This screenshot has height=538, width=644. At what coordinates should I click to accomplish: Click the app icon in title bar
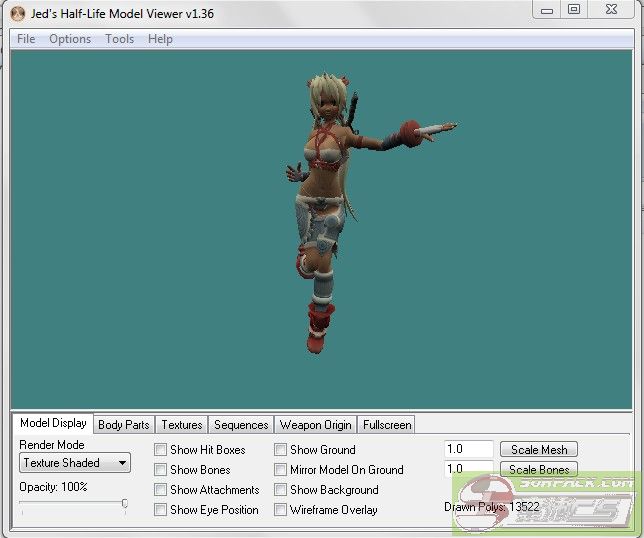pyautogui.click(x=17, y=14)
